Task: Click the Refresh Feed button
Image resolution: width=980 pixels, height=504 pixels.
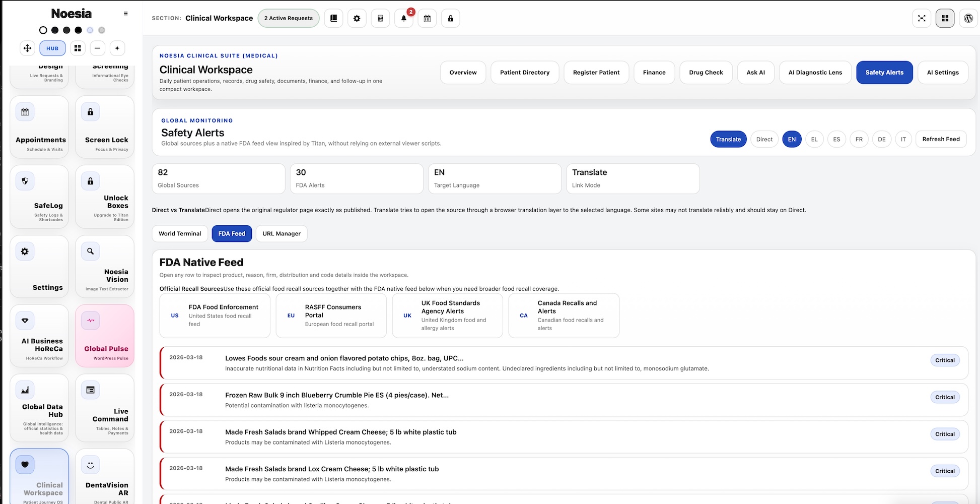Action: click(x=941, y=139)
